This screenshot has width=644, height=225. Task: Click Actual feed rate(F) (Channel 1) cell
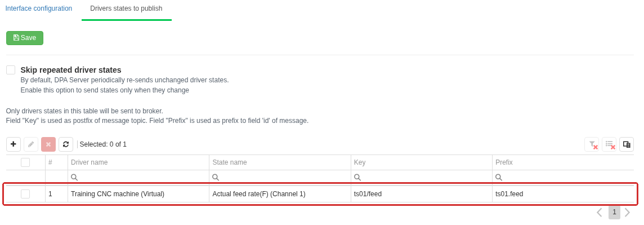pyautogui.click(x=280, y=194)
